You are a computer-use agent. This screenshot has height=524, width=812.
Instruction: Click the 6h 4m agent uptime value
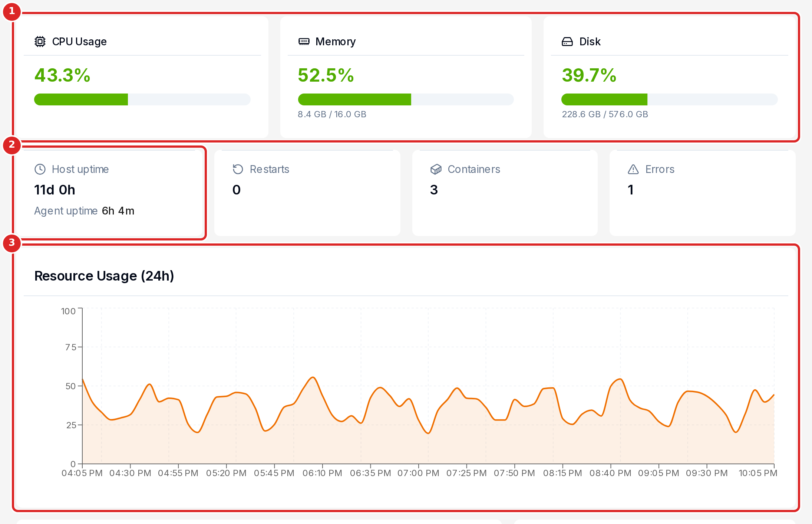tap(118, 211)
